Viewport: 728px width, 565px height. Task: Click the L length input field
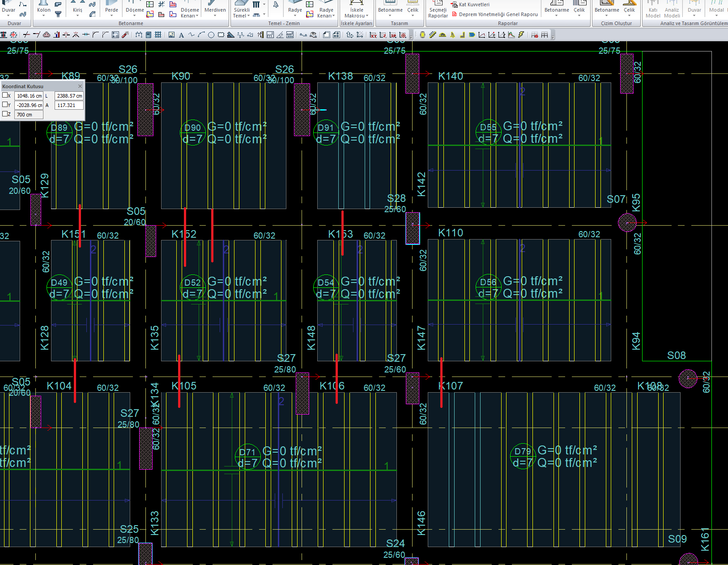click(69, 96)
